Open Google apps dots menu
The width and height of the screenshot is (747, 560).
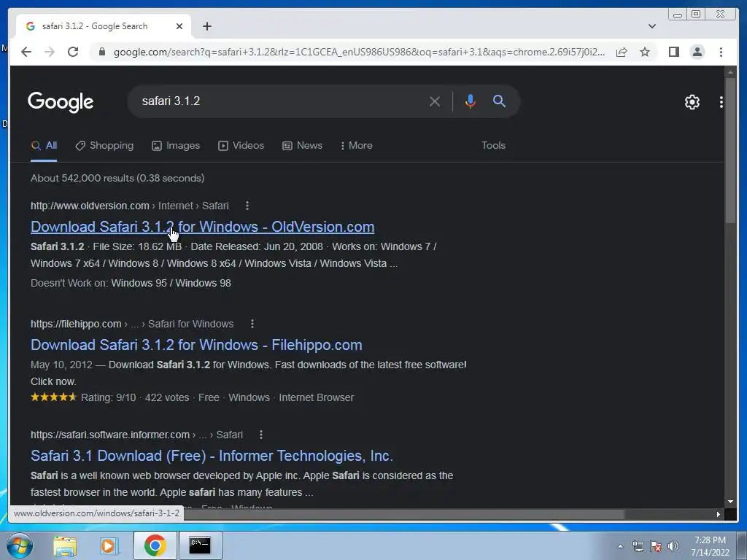[x=721, y=102]
